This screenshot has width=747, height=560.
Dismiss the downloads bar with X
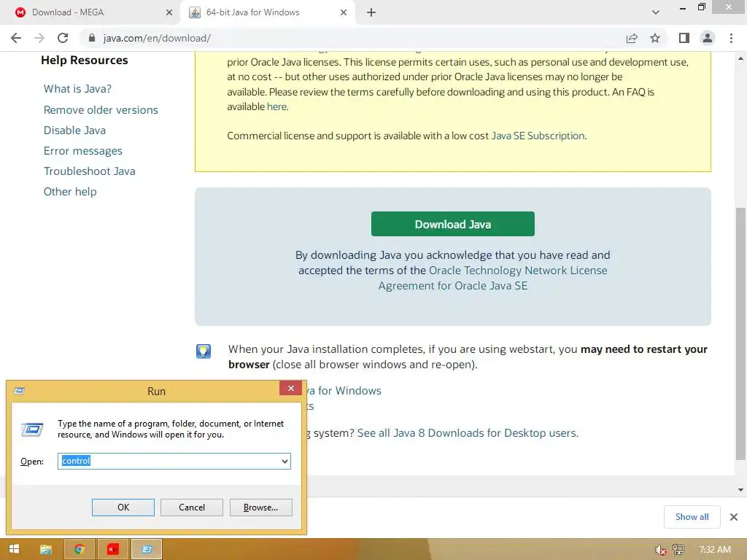coord(734,517)
